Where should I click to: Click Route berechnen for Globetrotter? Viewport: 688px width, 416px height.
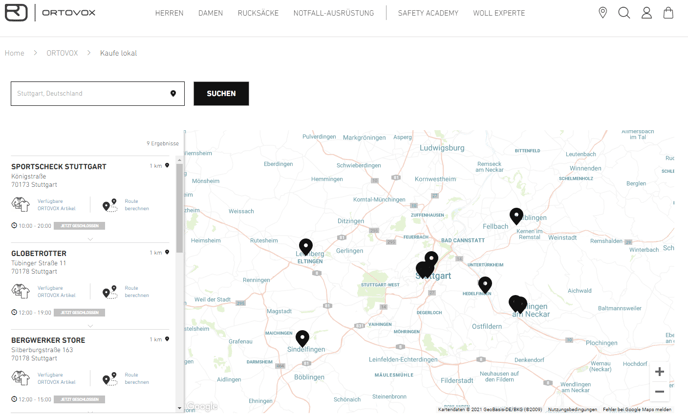click(x=136, y=292)
